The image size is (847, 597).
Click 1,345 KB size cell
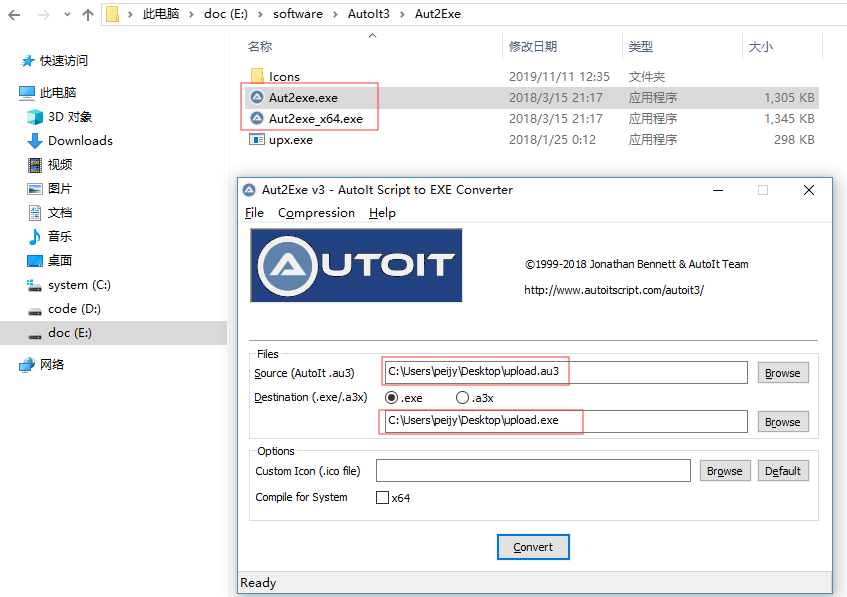(x=789, y=119)
